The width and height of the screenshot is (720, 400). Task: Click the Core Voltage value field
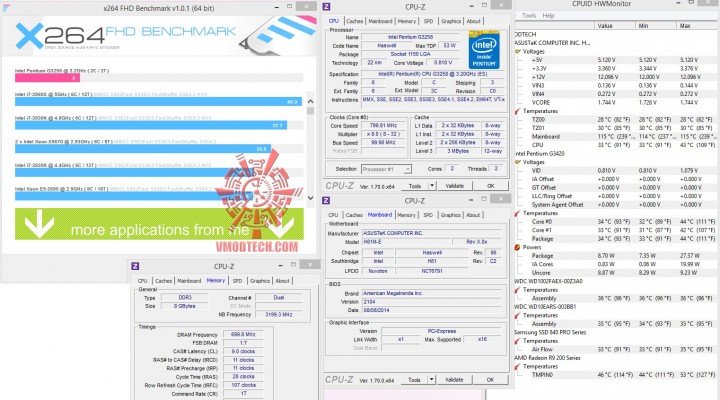443,62
